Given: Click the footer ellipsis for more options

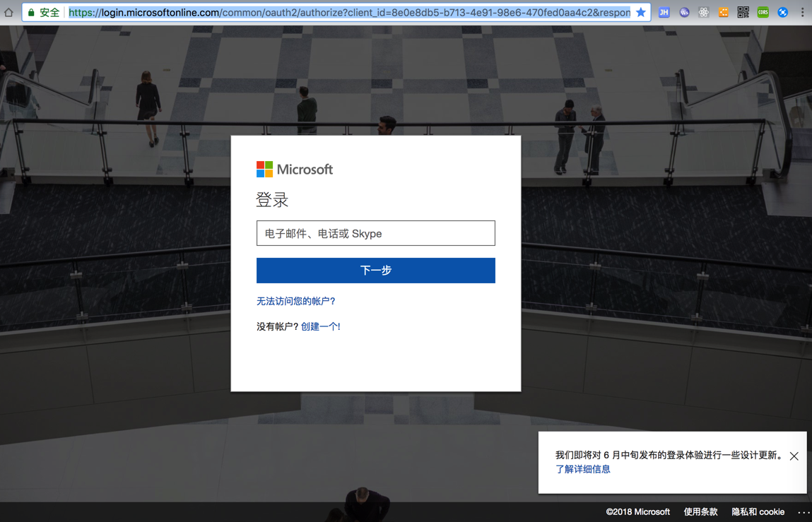Looking at the screenshot, I should coord(803,512).
